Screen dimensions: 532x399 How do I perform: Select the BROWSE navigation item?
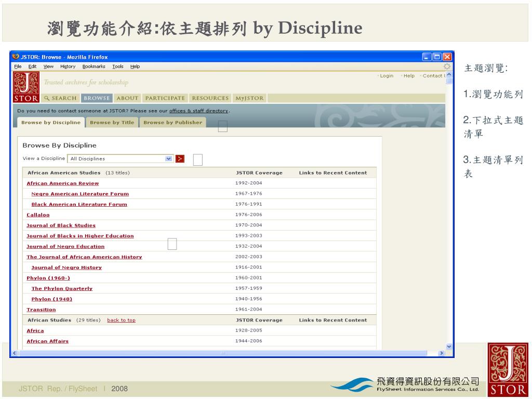click(97, 98)
